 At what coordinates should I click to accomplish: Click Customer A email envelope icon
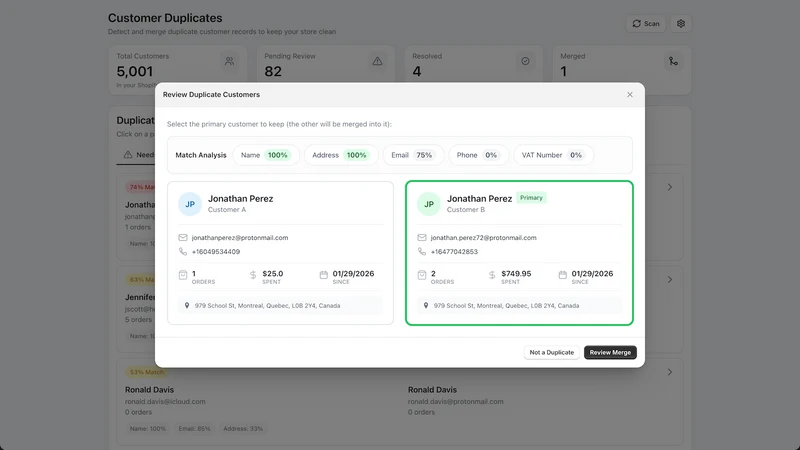[183, 237]
